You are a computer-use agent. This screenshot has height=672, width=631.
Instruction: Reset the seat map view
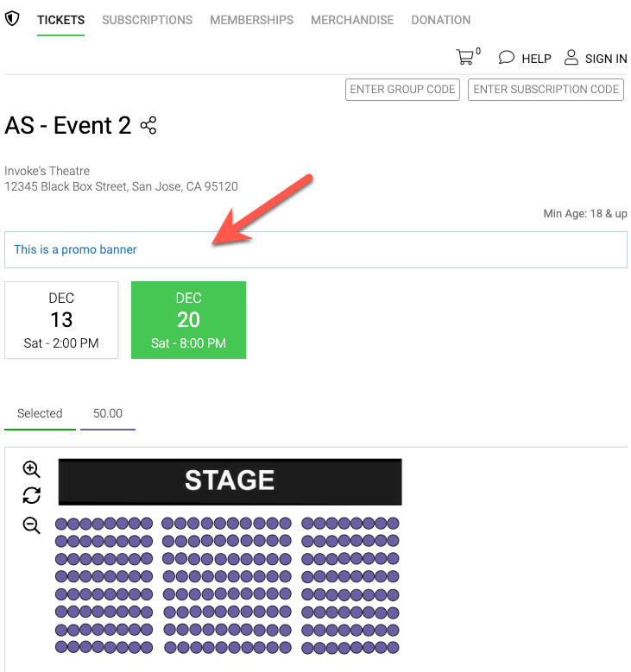pos(31,495)
